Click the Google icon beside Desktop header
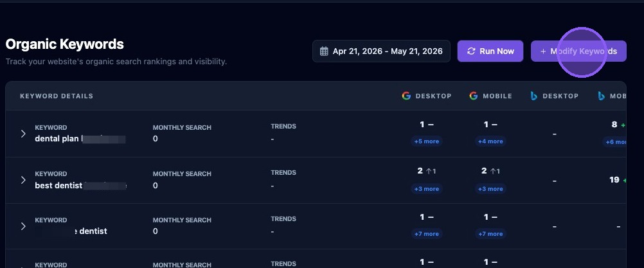 406,96
